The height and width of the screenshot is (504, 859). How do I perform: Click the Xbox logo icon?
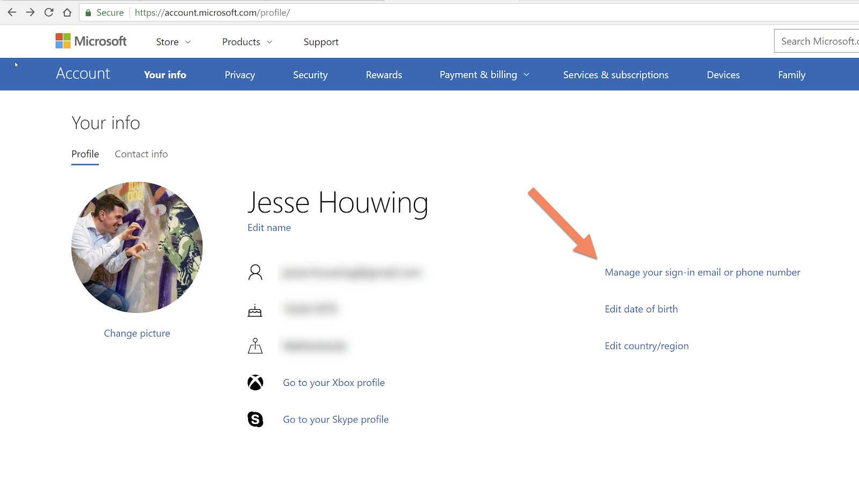tap(256, 383)
